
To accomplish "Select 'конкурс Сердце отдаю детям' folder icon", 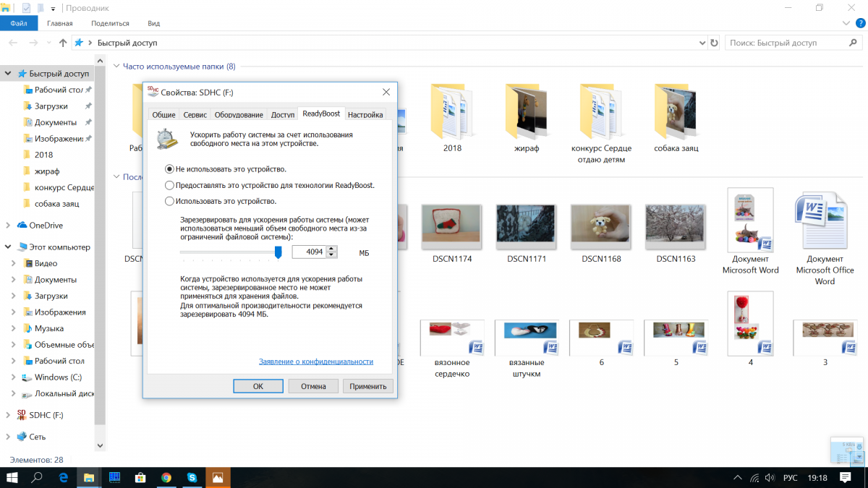I will point(601,111).
